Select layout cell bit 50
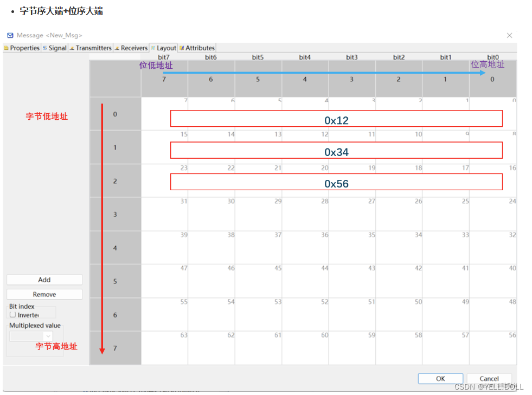This screenshot has width=532, height=395. (x=399, y=315)
